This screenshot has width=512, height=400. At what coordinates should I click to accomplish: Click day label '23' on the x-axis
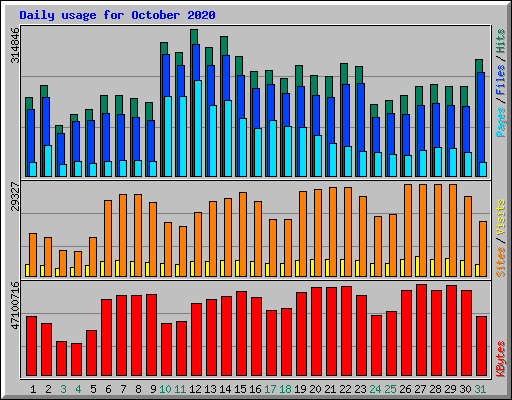pyautogui.click(x=360, y=389)
